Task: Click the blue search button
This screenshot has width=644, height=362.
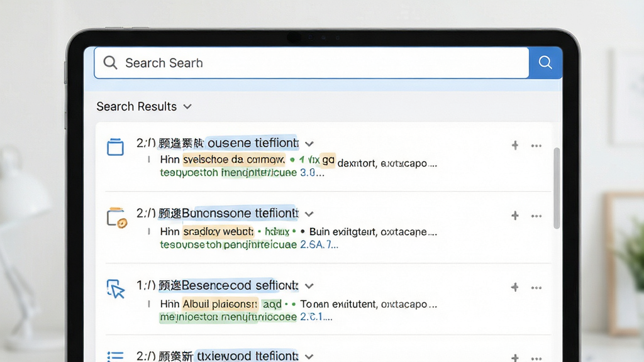Action: click(545, 62)
